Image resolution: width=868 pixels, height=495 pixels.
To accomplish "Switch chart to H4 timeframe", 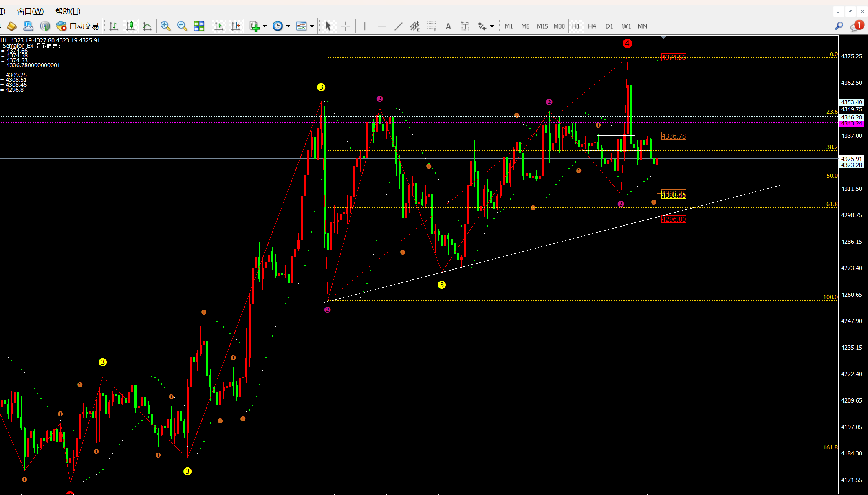I will tap(592, 26).
